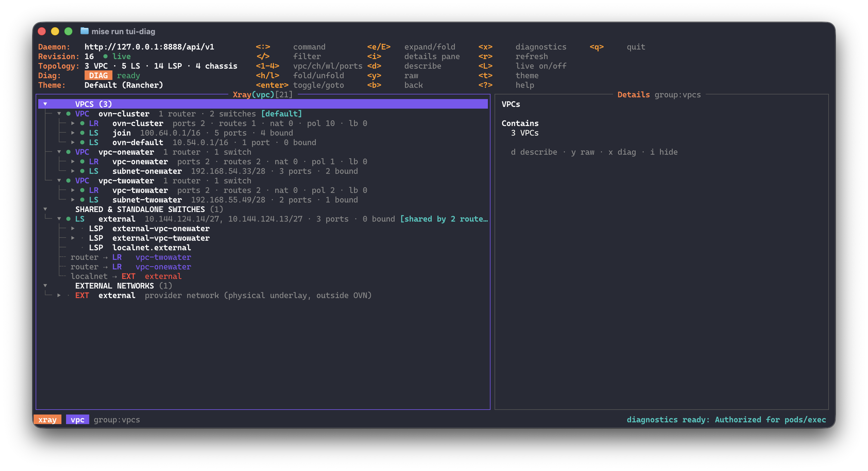Collapse the VPC ovn-cluster node triangle

[59, 114]
